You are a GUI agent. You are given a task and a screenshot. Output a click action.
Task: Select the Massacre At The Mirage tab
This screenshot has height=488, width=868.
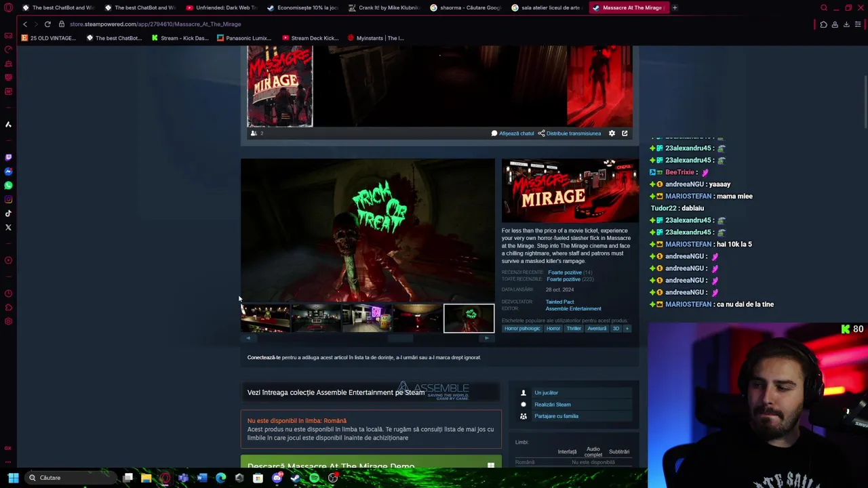(628, 7)
